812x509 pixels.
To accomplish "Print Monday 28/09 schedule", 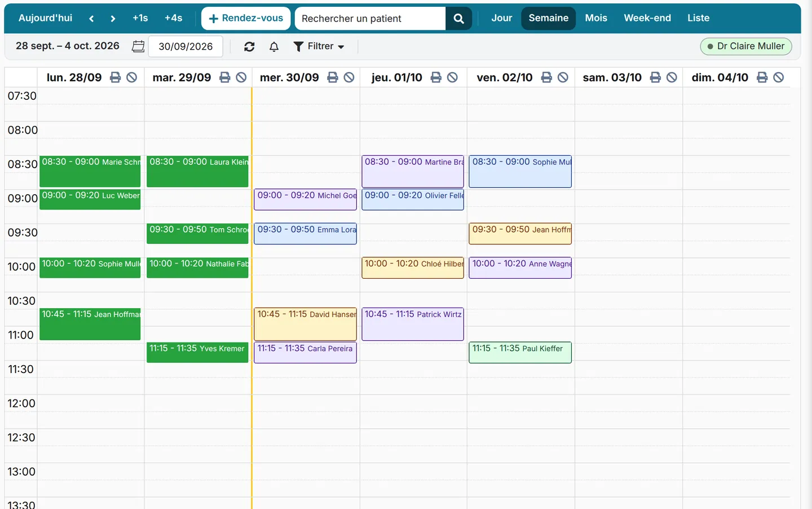I will click(115, 77).
